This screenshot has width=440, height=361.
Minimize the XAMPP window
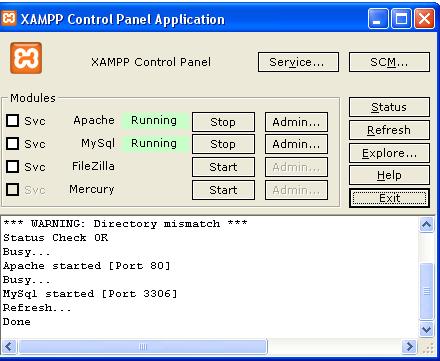coord(378,18)
